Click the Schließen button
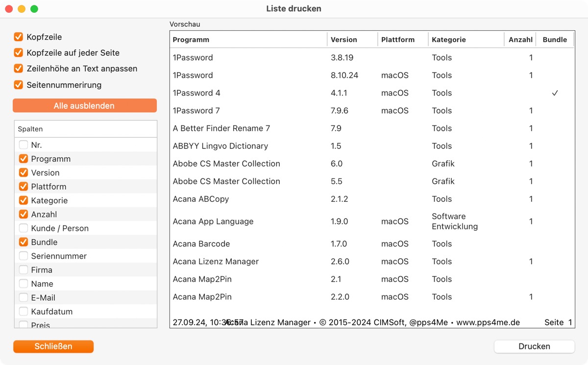588x365 pixels. [x=53, y=346]
